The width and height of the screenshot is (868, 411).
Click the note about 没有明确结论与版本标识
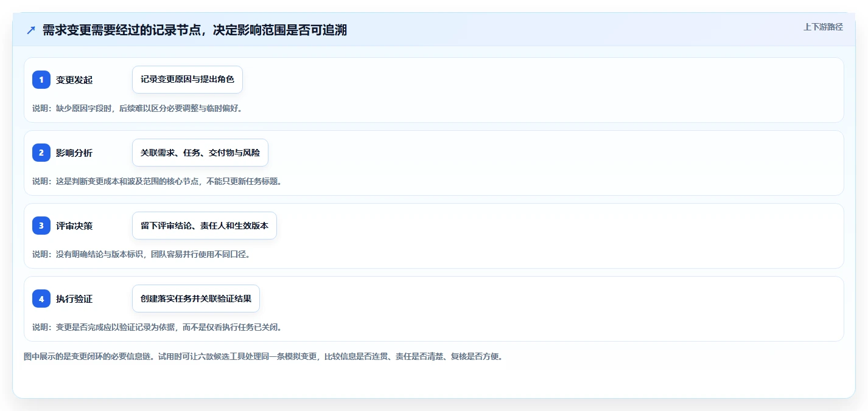coord(142,254)
